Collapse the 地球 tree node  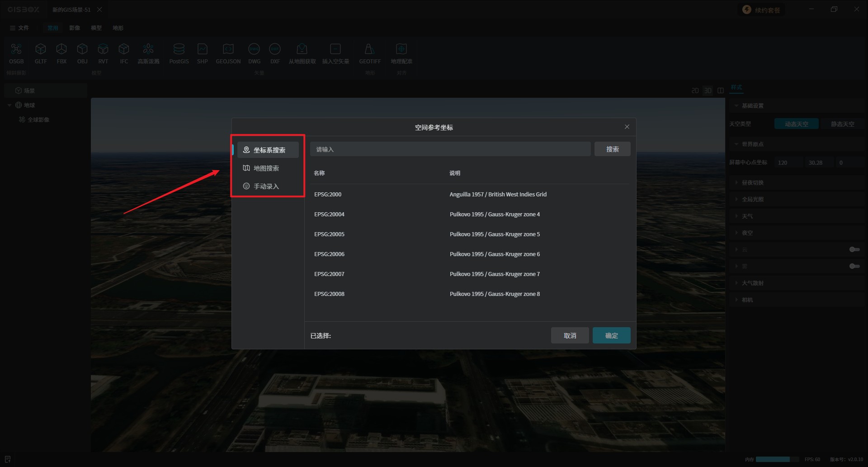9,105
